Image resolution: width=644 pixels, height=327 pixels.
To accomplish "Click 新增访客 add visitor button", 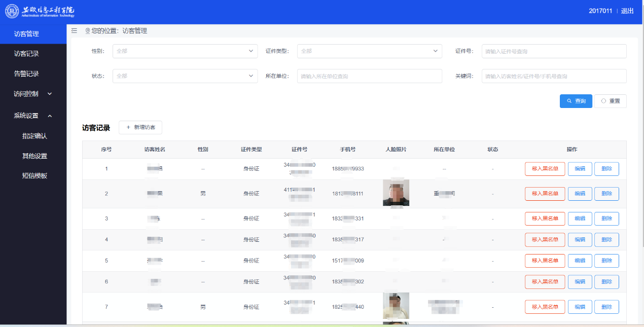I will (140, 127).
